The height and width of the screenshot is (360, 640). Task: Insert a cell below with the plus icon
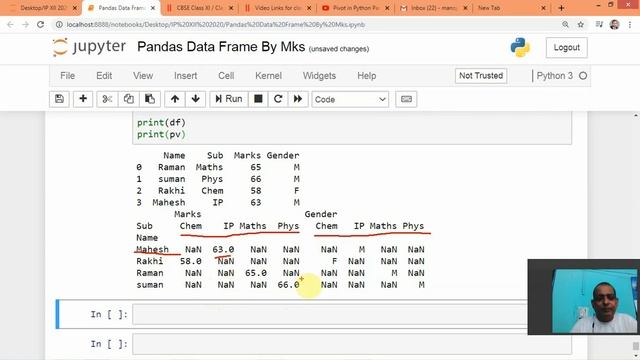tap(83, 99)
